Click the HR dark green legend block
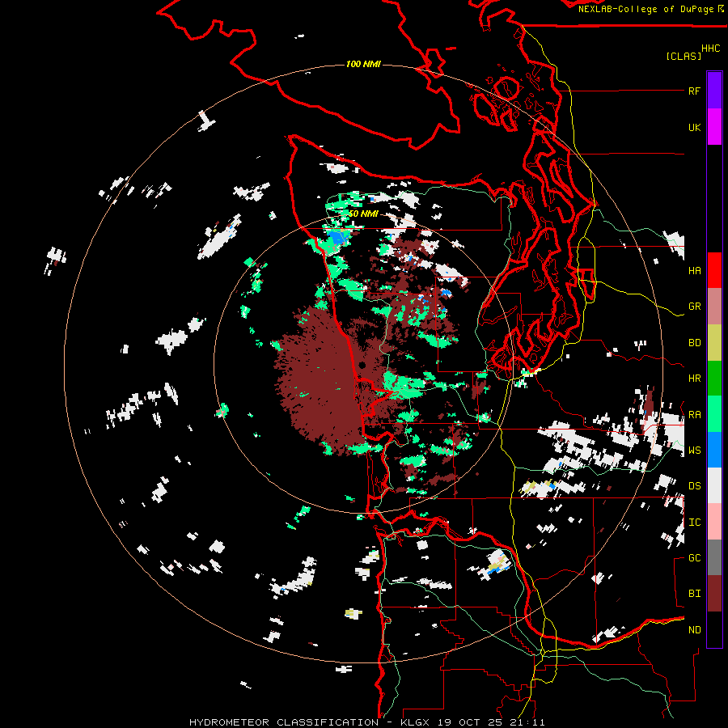Viewport: 728px width, 728px height. click(x=714, y=378)
